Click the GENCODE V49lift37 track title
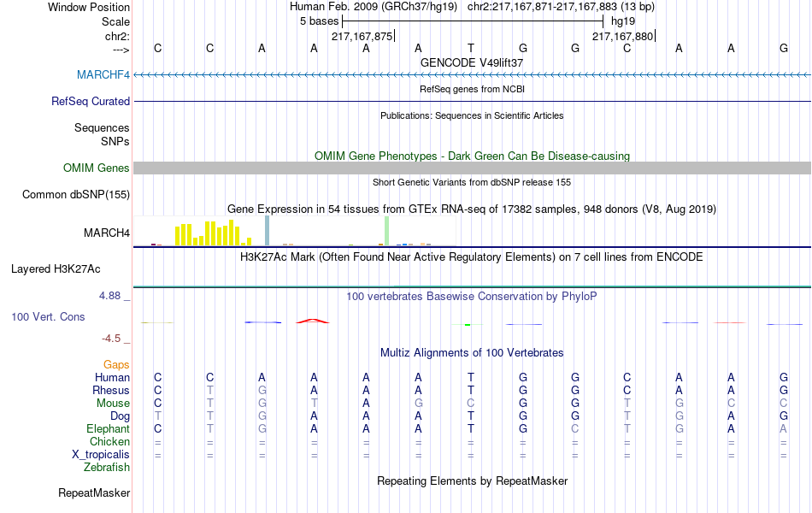The height and width of the screenshot is (513, 812). click(x=472, y=62)
